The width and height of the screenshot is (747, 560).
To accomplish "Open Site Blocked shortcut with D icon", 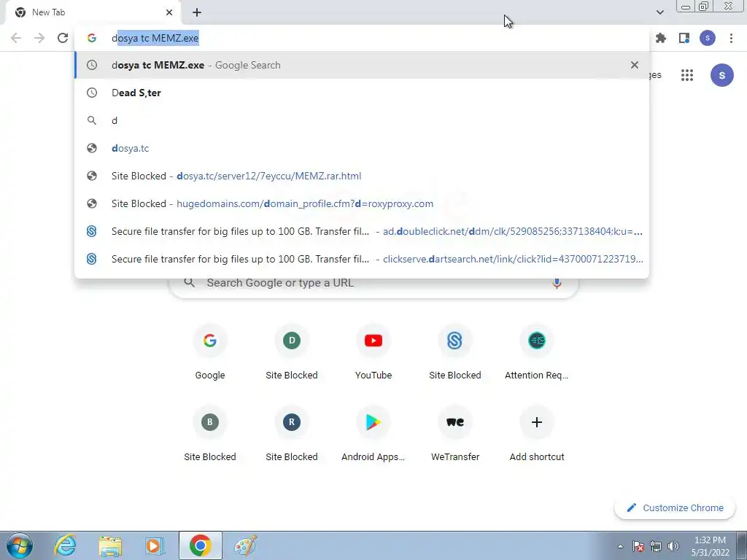I will (x=292, y=353).
